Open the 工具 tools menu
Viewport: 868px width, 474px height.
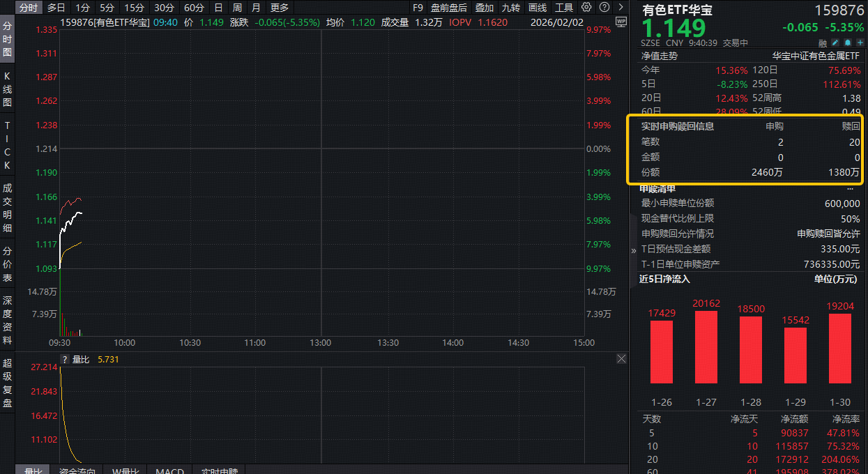pos(563,8)
